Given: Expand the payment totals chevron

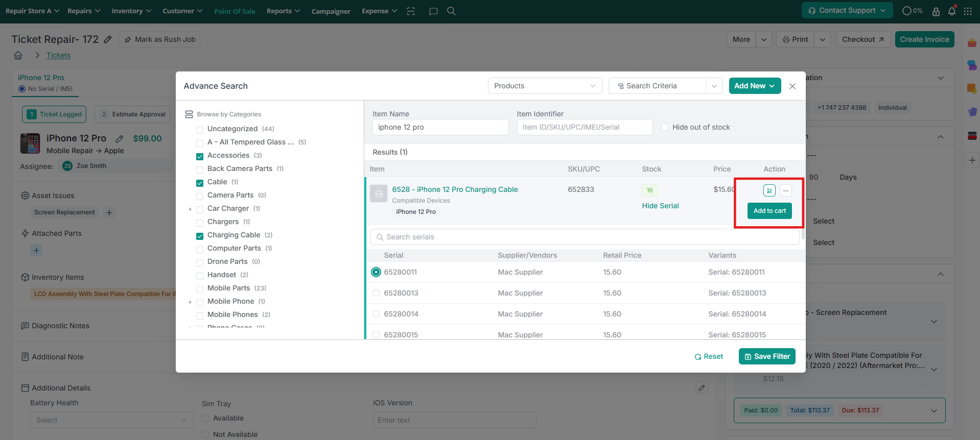Looking at the screenshot, I should 934,410.
